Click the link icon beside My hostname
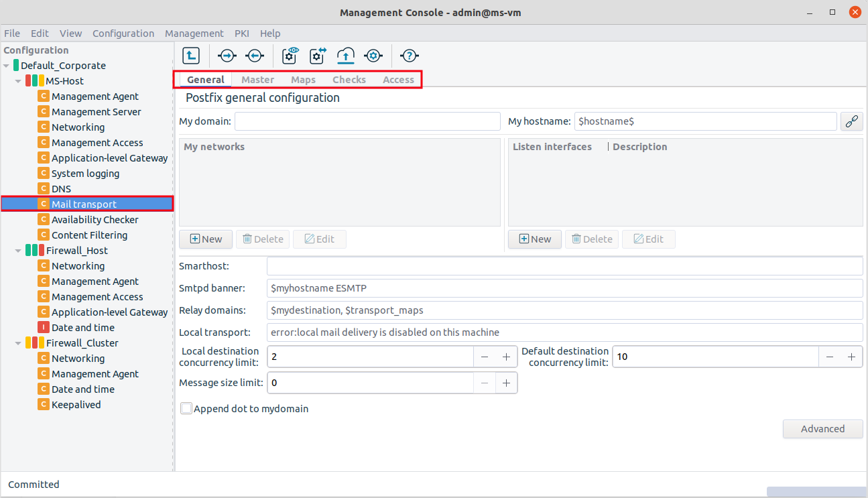The image size is (868, 498). click(x=851, y=121)
